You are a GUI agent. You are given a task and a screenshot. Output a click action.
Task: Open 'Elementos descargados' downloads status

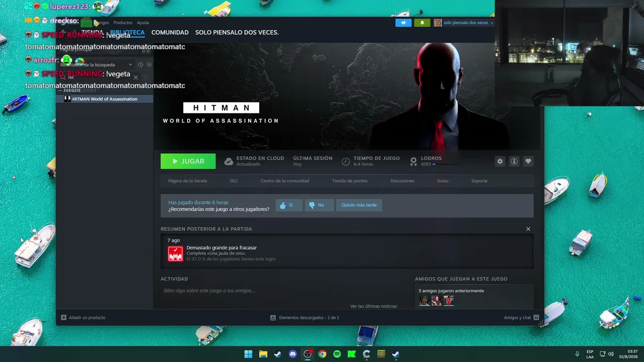[305, 318]
